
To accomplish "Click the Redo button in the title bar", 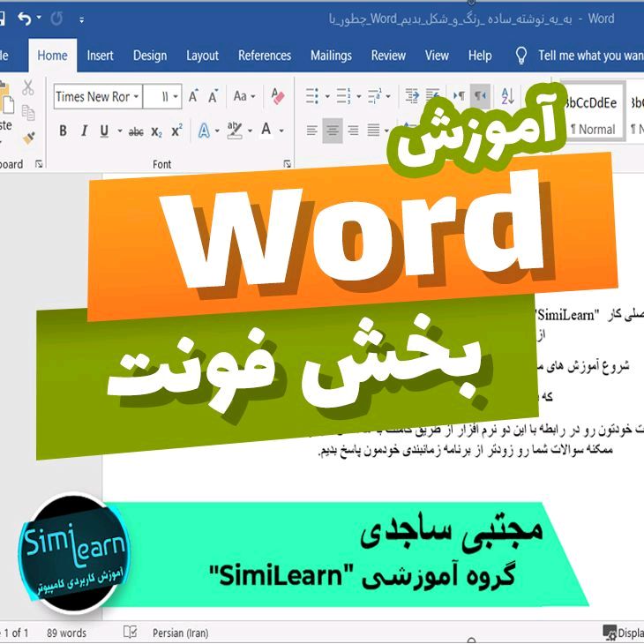I will click(56, 19).
